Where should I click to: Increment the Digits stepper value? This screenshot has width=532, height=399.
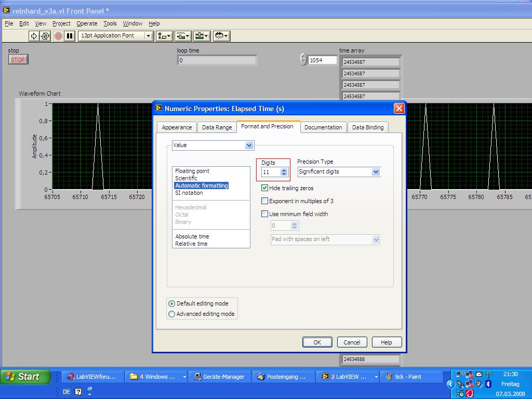(x=284, y=169)
